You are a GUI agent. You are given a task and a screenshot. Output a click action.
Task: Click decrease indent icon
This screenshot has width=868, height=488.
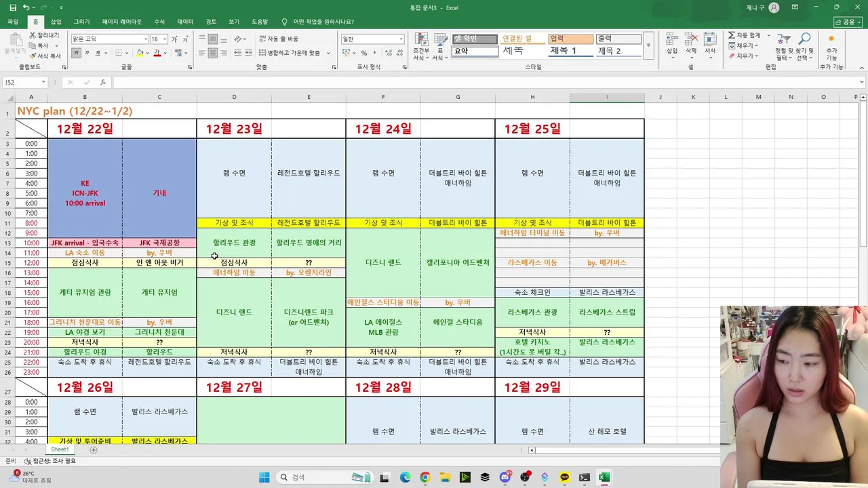[x=237, y=53]
